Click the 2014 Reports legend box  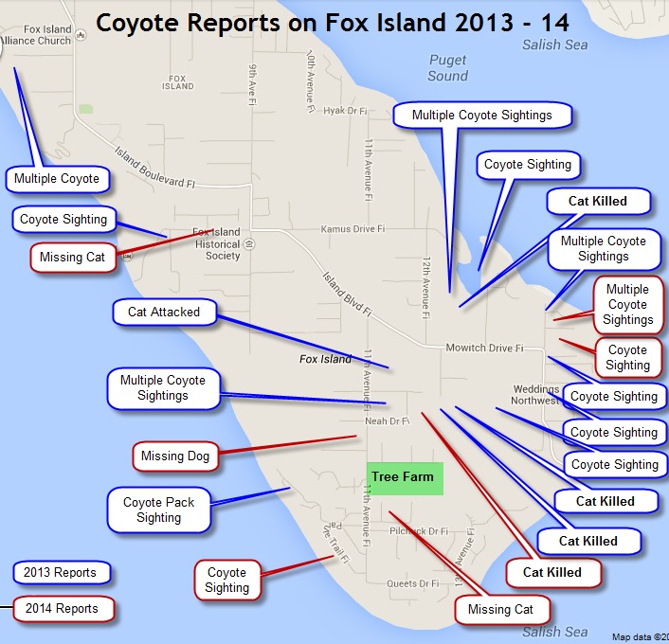(62, 608)
